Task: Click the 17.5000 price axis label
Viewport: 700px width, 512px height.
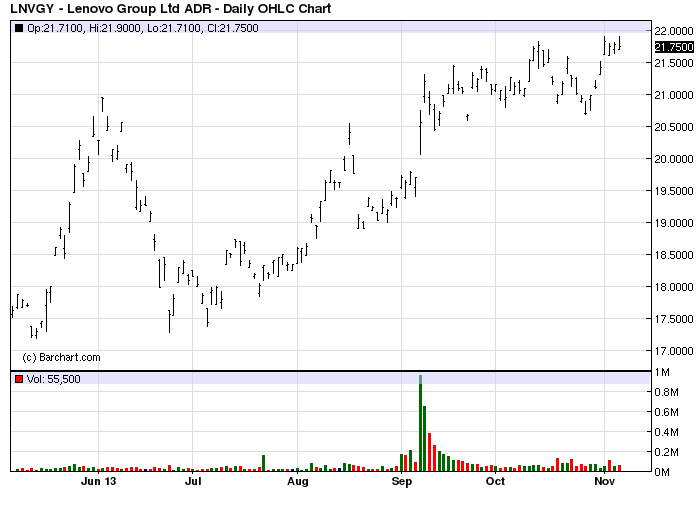Action: coord(674,319)
